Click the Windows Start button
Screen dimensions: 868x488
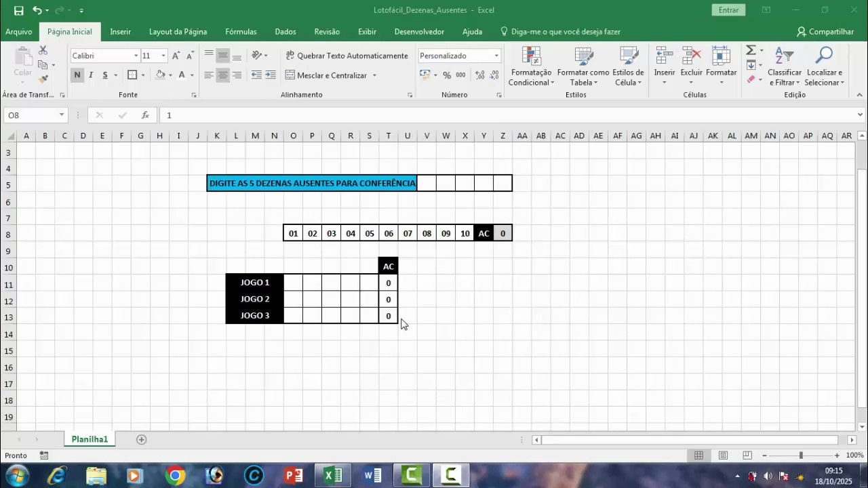pos(16,476)
